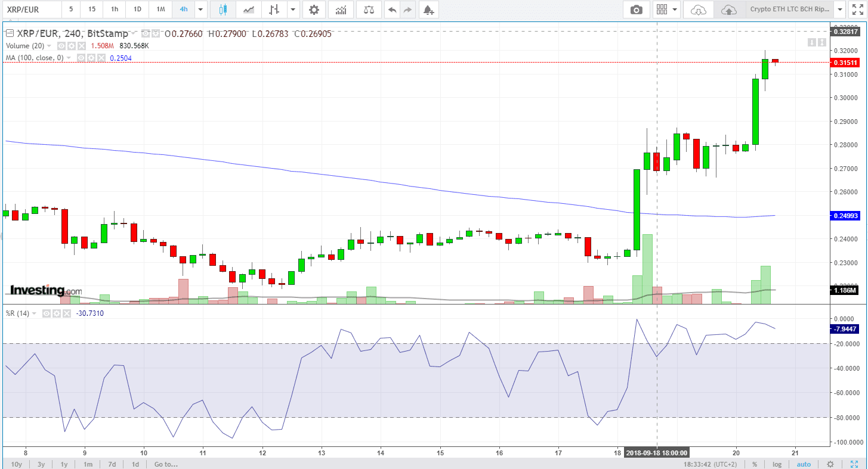Expand the time interval dropdown arrow next to 4h

(200, 10)
